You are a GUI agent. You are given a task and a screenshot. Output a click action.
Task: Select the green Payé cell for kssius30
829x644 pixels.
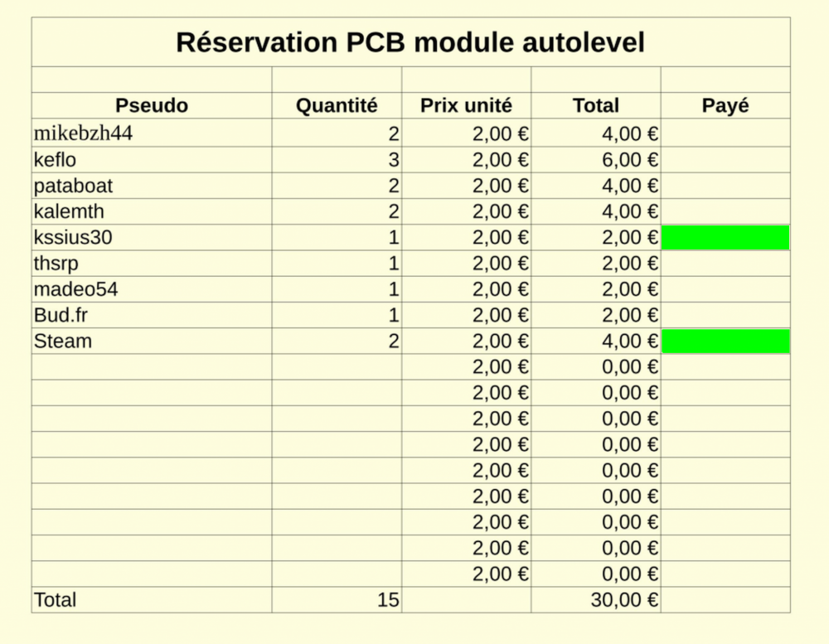point(725,238)
